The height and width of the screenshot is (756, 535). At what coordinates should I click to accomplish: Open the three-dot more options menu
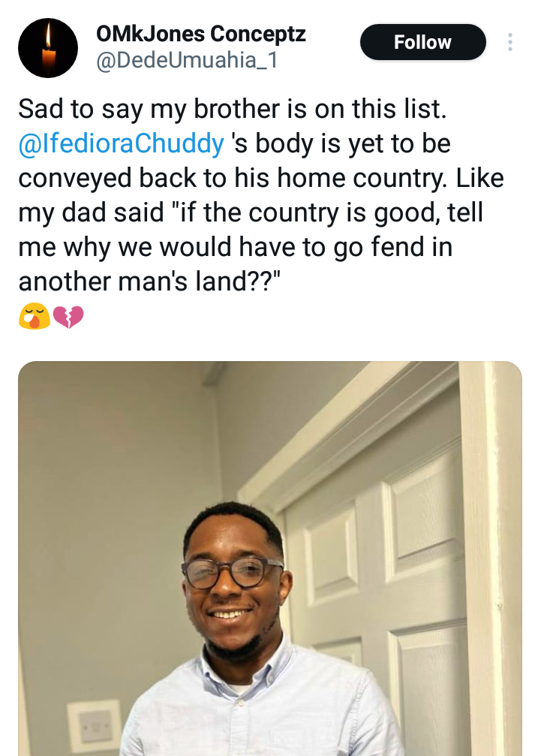click(x=510, y=42)
